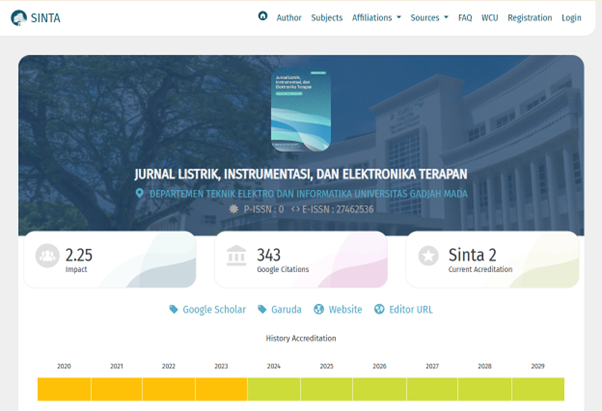Click the SINTA logo icon

coord(19,17)
